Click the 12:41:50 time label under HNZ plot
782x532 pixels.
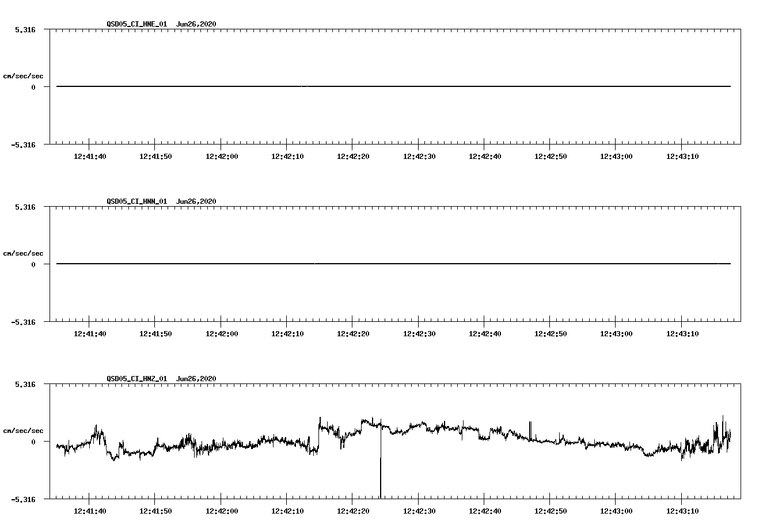tap(155, 511)
